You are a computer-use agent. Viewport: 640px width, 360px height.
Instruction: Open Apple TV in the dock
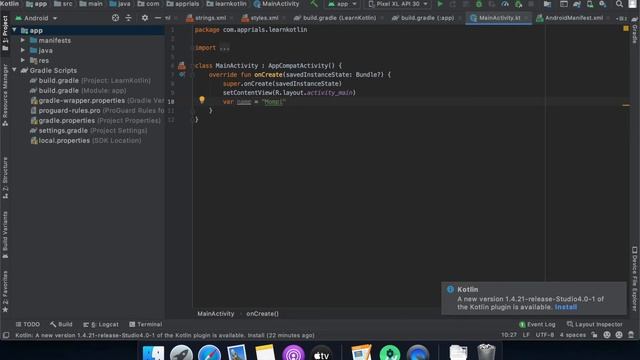click(x=321, y=353)
